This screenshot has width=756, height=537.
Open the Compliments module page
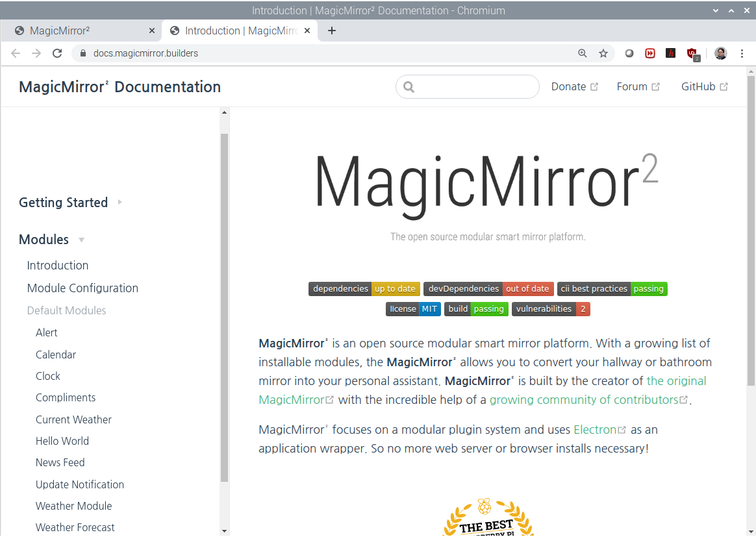coord(66,397)
